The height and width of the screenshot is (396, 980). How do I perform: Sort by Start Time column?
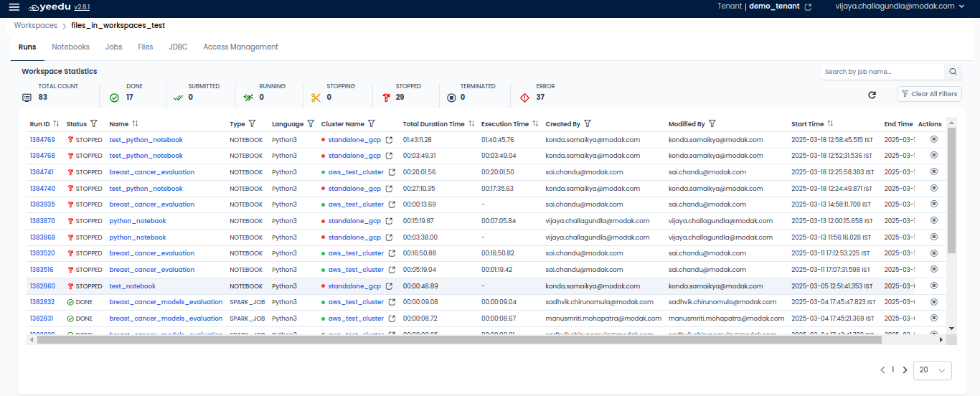coord(831,124)
